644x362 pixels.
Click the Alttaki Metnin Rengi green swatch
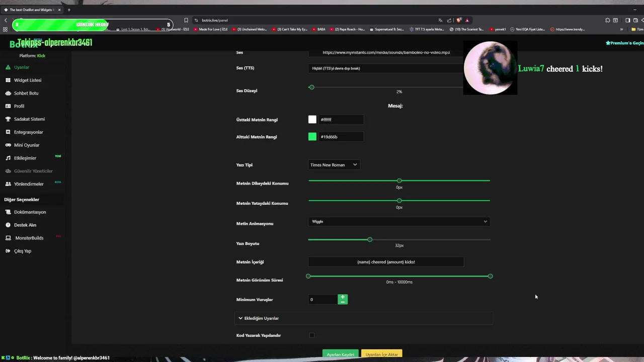(312, 137)
